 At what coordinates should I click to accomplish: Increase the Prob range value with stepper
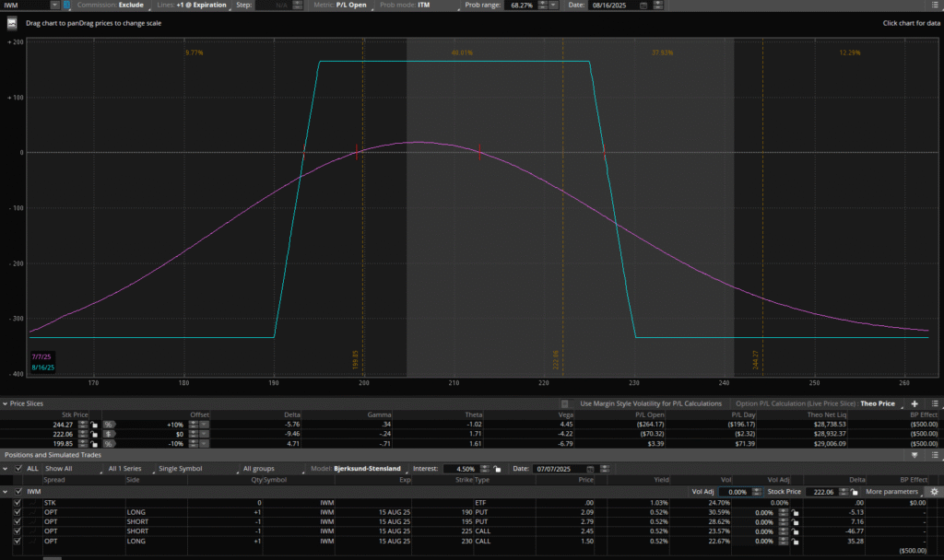pyautogui.click(x=541, y=5)
